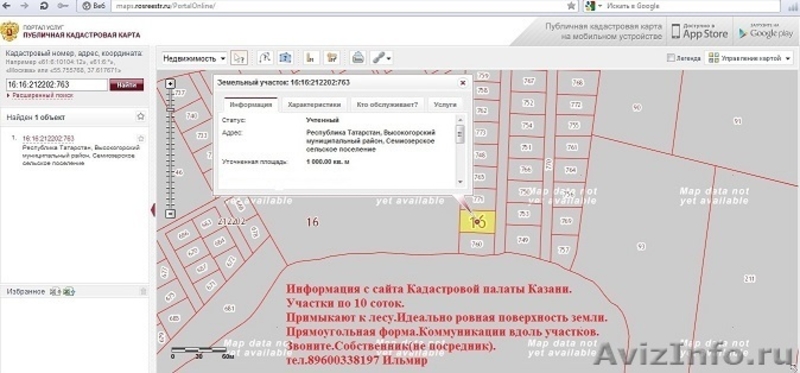Expand Расширенный поиск options
800x373 pixels.
pos(42,95)
